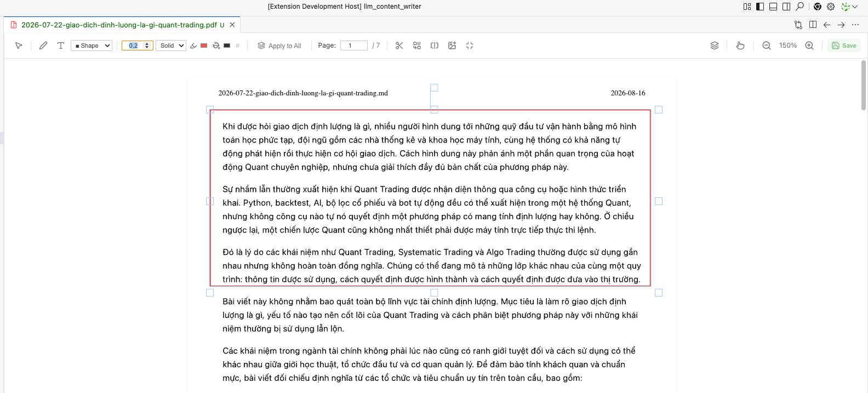Select the Text tool
The image size is (868, 393).
click(61, 45)
